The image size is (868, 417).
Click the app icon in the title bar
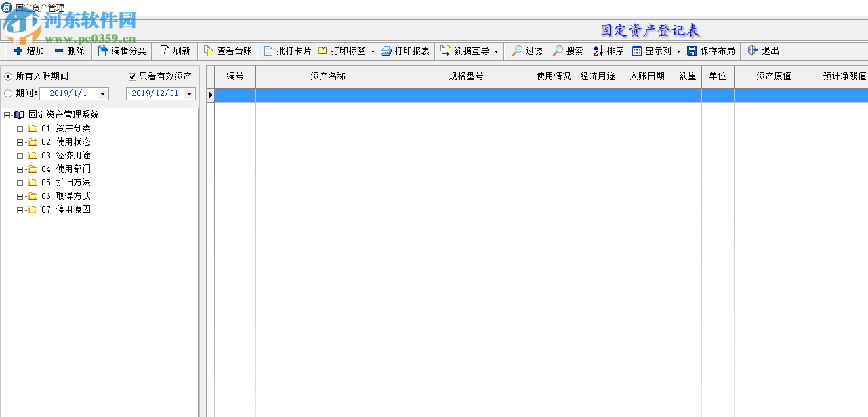[x=7, y=7]
